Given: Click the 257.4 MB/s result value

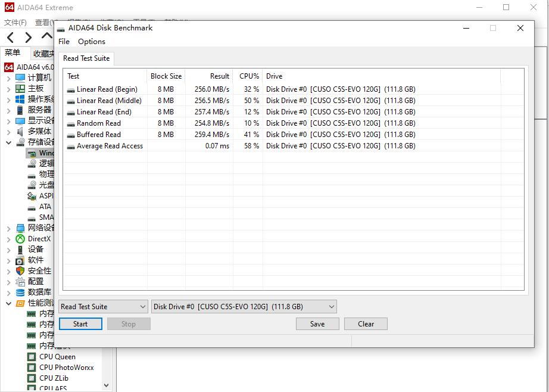Looking at the screenshot, I should click(212, 112).
